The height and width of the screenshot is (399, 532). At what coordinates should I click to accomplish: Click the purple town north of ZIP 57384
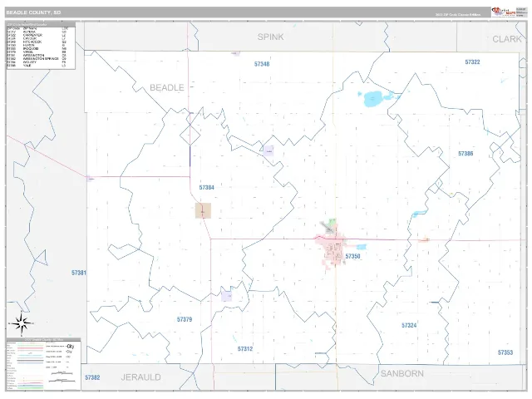point(268,151)
